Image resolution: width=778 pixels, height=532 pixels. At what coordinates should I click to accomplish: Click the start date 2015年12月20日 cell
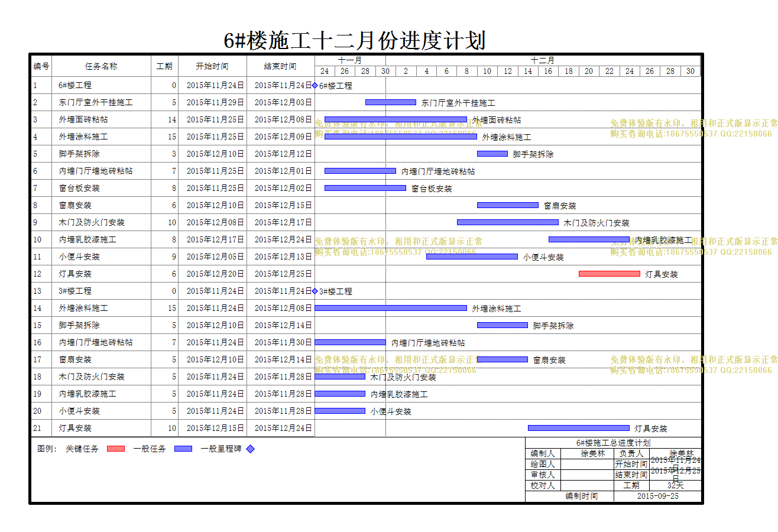[212, 274]
